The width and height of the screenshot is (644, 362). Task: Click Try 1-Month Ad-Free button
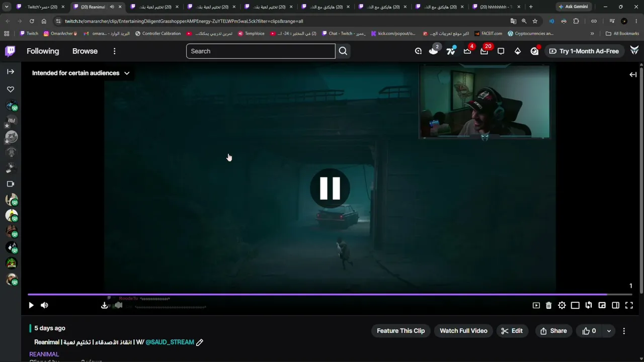(584, 51)
